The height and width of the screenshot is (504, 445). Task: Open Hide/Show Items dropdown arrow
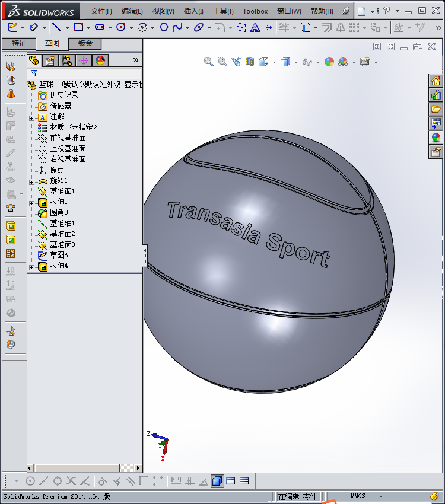click(318, 62)
